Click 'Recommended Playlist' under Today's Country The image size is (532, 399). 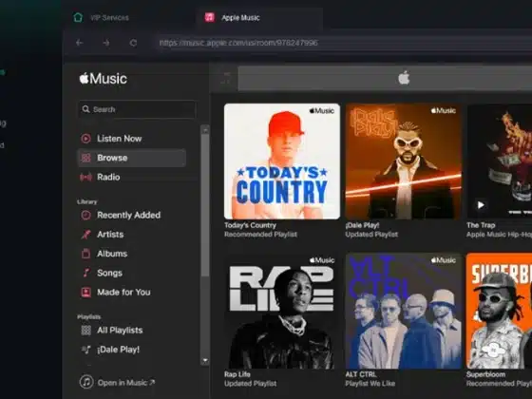260,235
